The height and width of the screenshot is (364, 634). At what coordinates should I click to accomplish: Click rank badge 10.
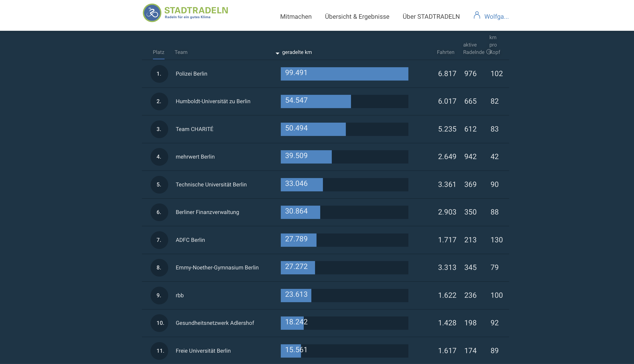159,323
